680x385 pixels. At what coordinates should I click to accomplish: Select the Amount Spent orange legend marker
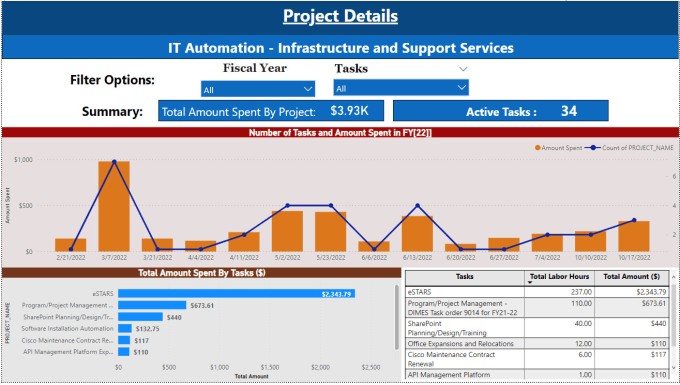click(538, 148)
